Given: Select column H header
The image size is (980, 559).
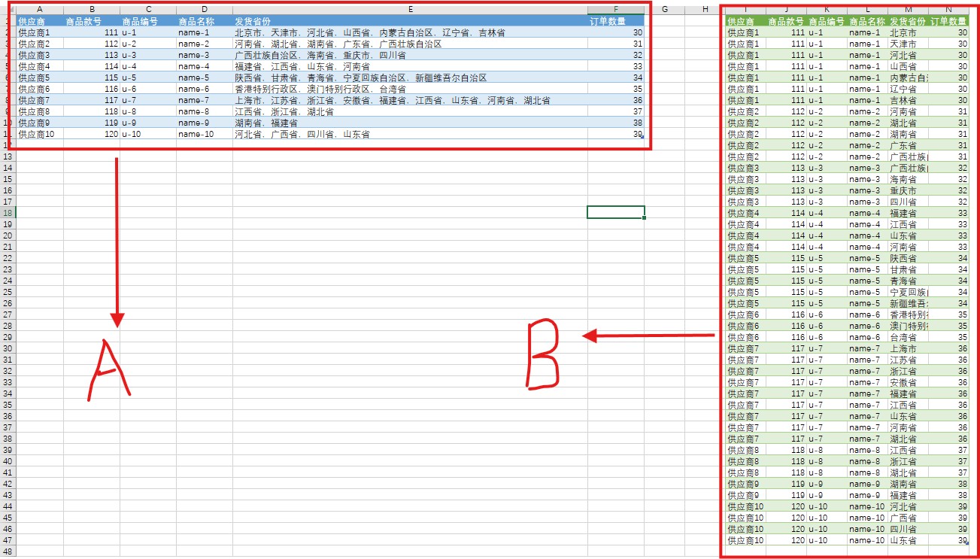Looking at the screenshot, I should [705, 9].
